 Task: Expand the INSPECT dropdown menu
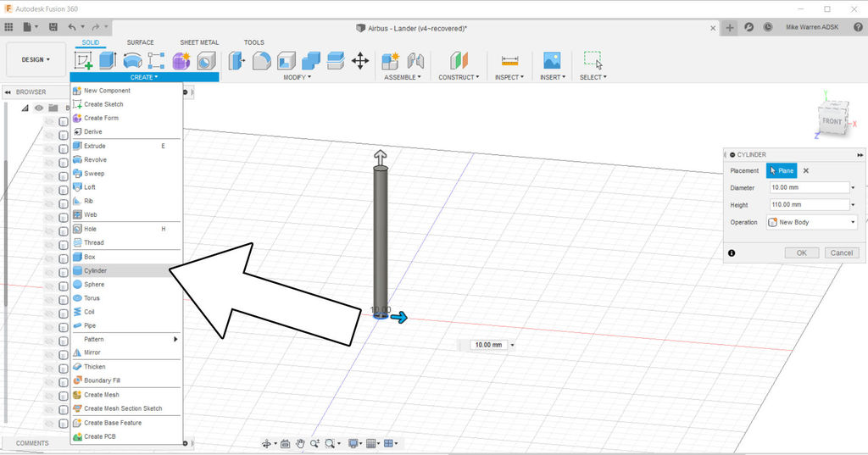tap(509, 77)
